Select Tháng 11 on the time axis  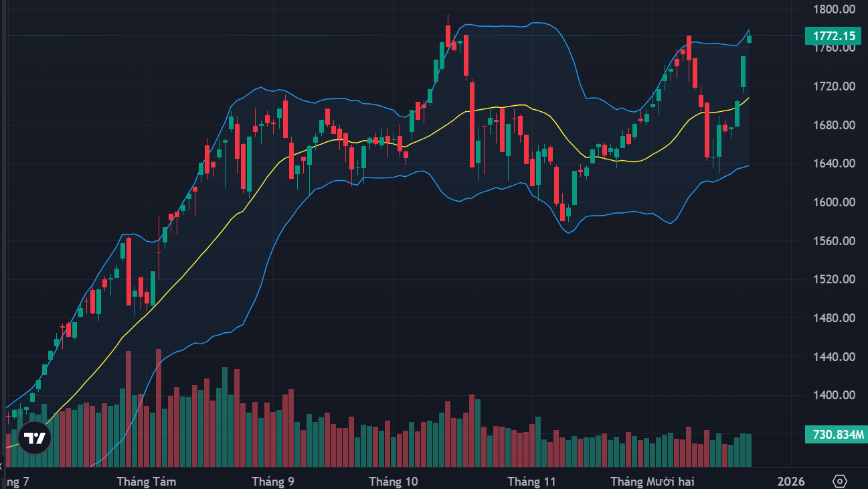point(532,482)
